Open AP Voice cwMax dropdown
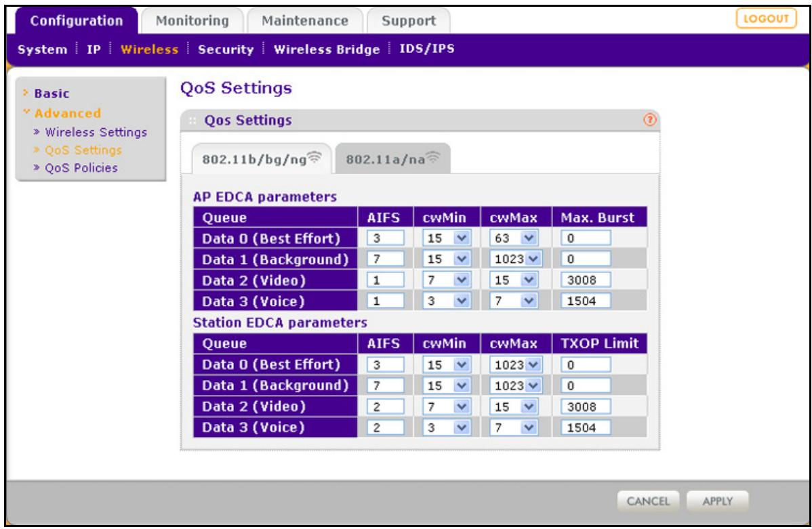Screen dimensions: 812x529 (514, 301)
